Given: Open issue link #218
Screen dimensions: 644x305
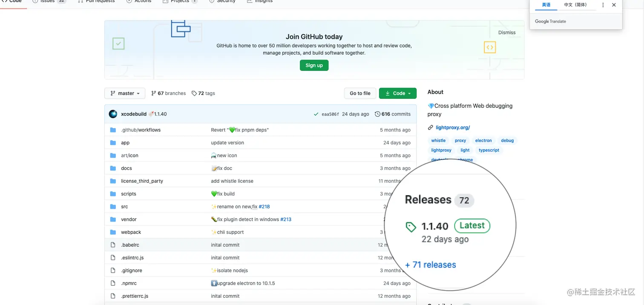Looking at the screenshot, I should point(264,207).
